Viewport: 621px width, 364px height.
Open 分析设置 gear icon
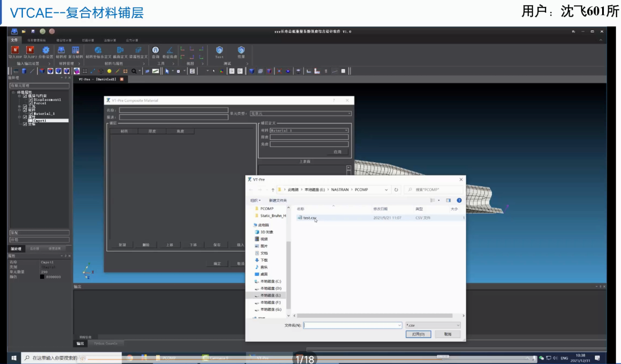(46, 50)
